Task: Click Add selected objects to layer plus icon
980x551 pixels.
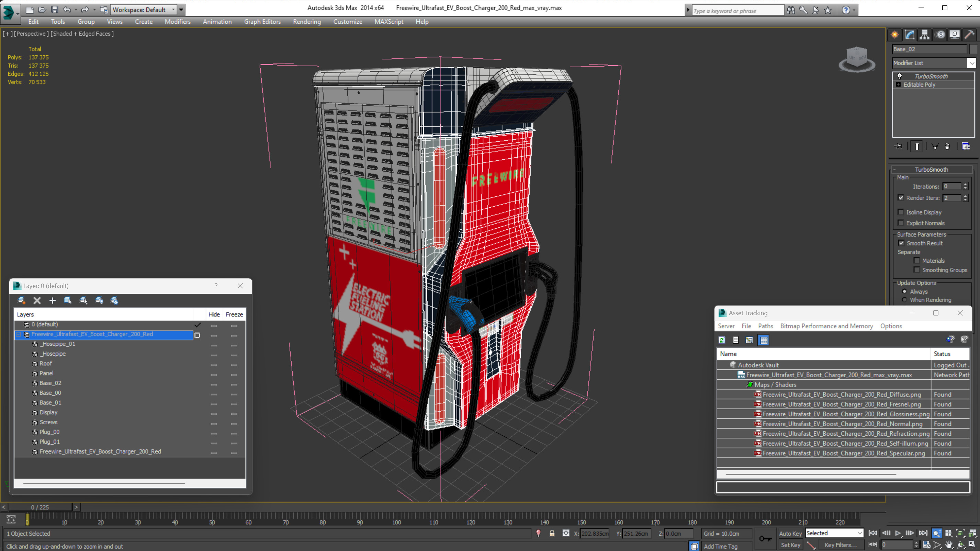Action: [53, 300]
